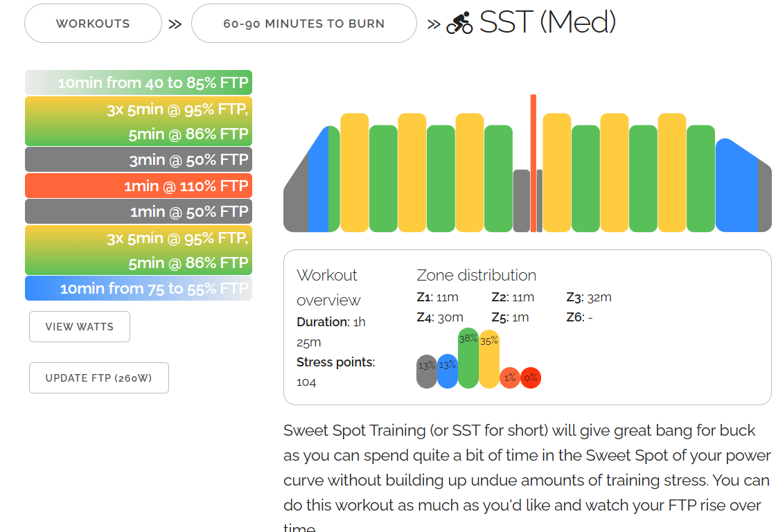
Task: Click the gray 13% zone distribution bar
Action: click(427, 372)
